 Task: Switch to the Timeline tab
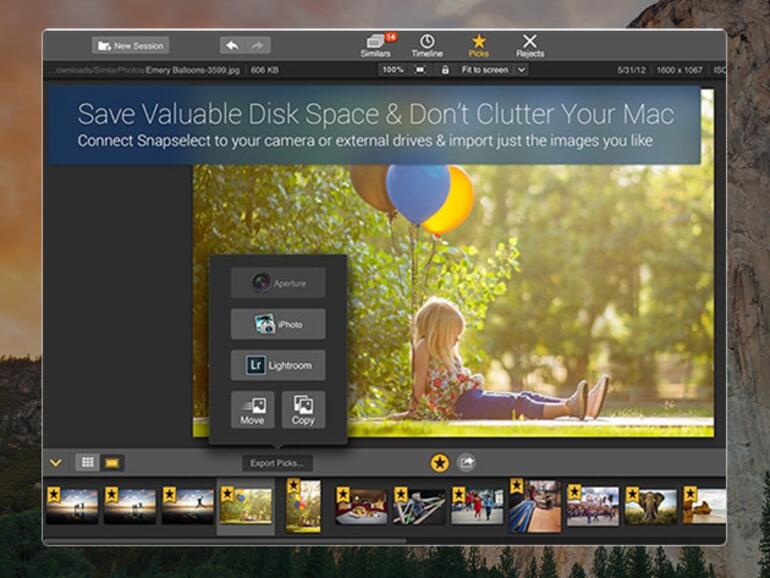pos(427,46)
